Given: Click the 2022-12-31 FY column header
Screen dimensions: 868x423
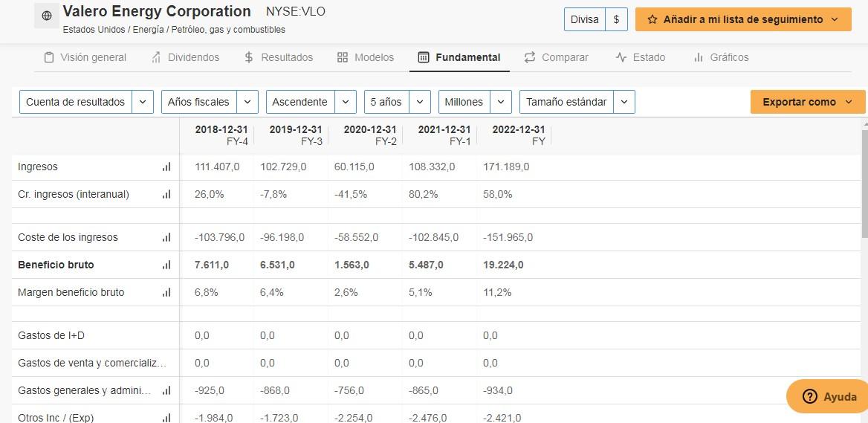Looking at the screenshot, I should coord(519,135).
